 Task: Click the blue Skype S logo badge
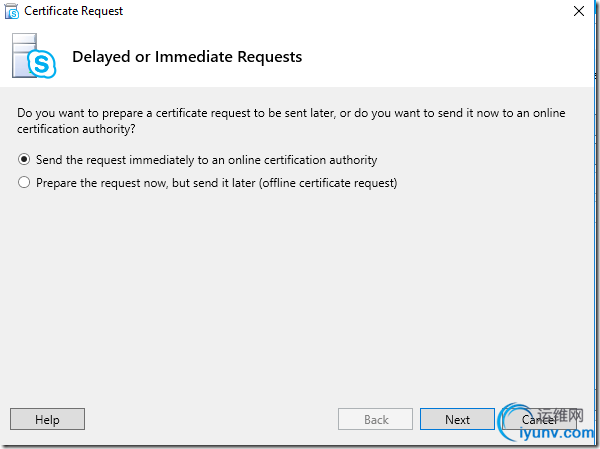tap(42, 65)
